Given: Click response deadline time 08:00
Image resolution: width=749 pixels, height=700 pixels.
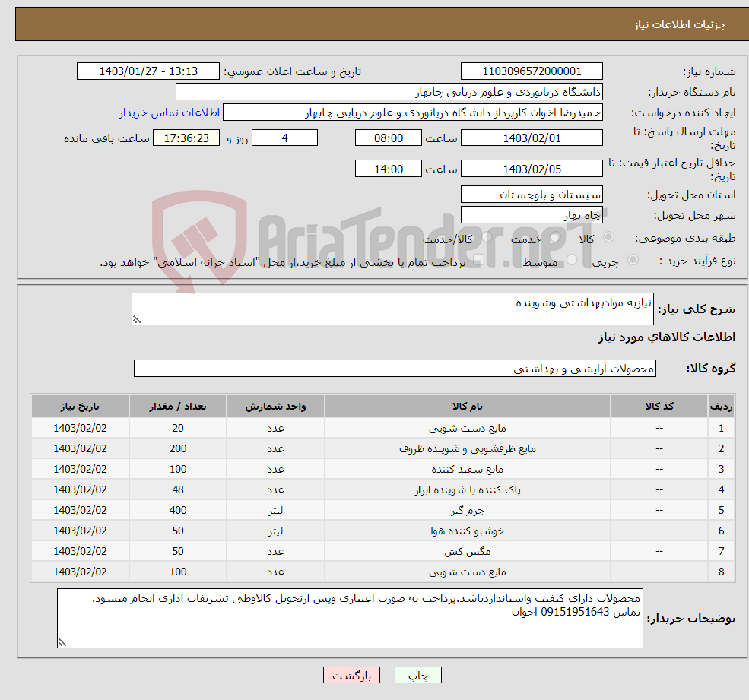Looking at the screenshot, I should point(389,138).
